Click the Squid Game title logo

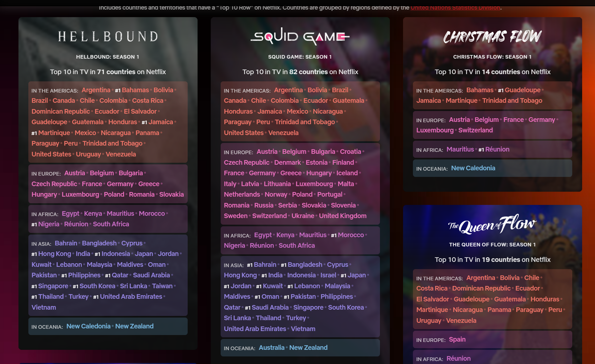(x=300, y=36)
